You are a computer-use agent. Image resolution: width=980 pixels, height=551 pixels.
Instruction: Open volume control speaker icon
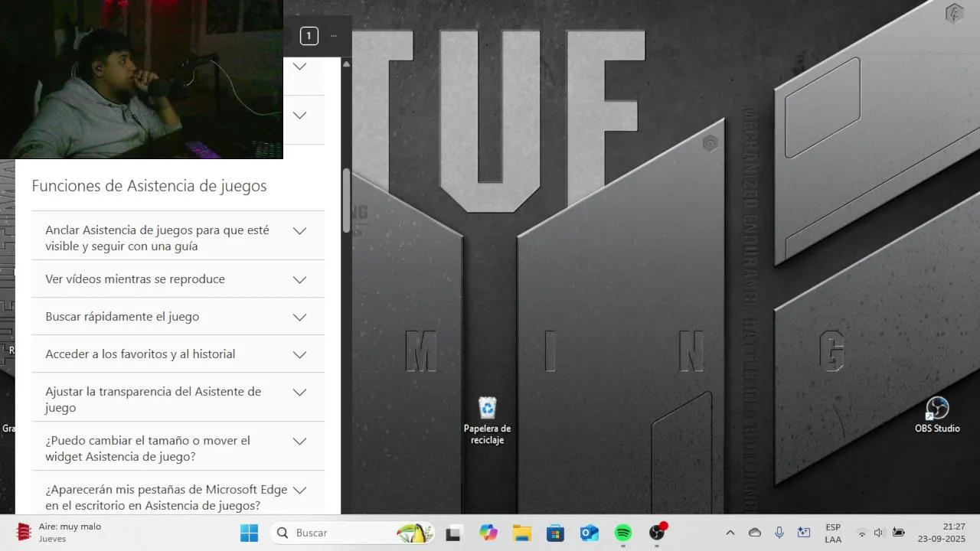tap(879, 533)
